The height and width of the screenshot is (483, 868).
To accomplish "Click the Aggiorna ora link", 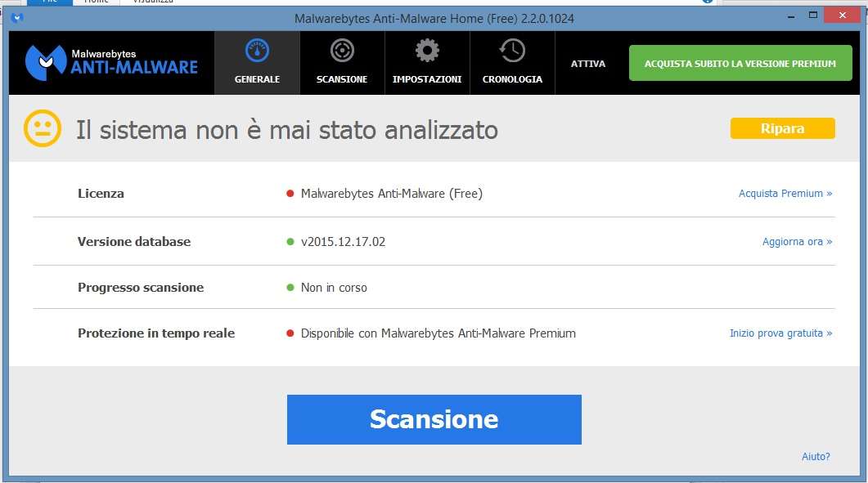I will pyautogui.click(x=797, y=241).
